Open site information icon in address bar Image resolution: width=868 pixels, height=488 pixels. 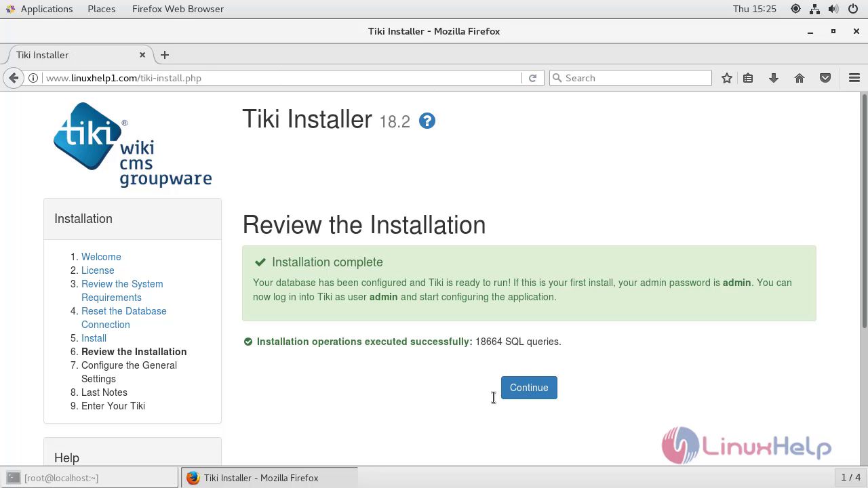33,78
